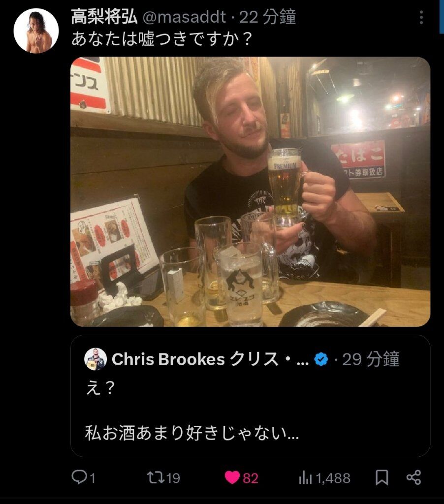Open the @masaddt handle link
This screenshot has width=444, height=504.
[x=184, y=17]
